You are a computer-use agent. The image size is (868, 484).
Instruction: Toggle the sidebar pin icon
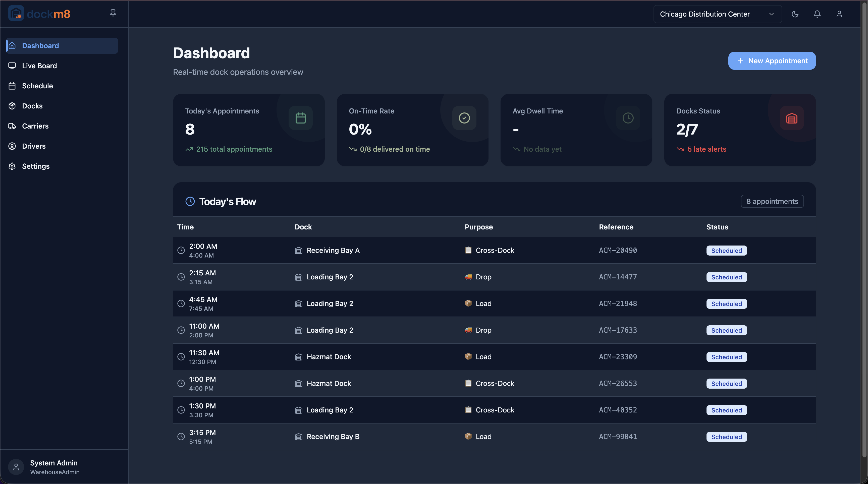pyautogui.click(x=113, y=13)
